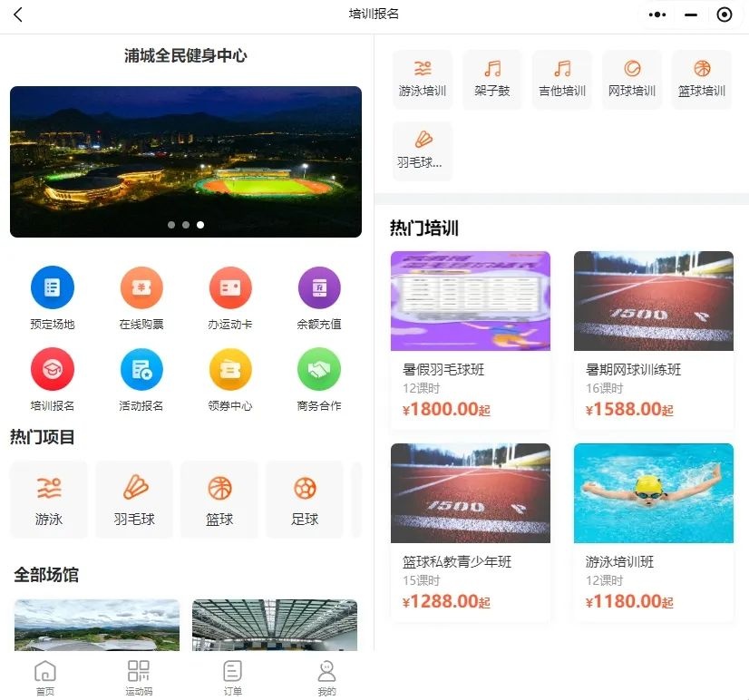
Task: Click the 浦城全民健身中心 title
Action: click(x=186, y=56)
